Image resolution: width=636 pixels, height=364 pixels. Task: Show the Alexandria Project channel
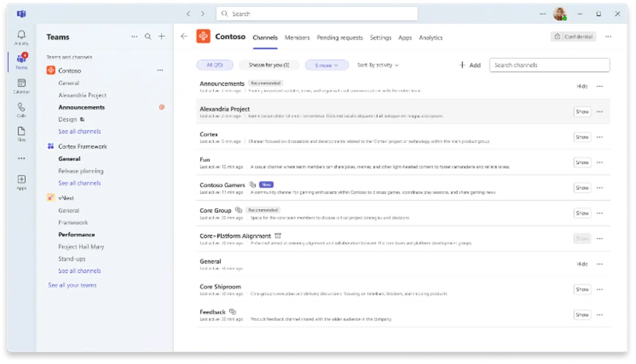(582, 112)
